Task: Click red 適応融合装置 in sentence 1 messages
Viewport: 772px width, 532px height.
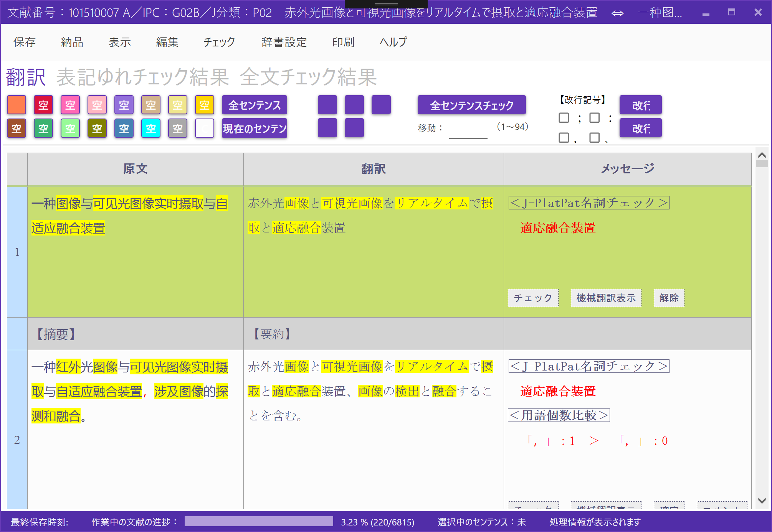Action: (x=558, y=228)
